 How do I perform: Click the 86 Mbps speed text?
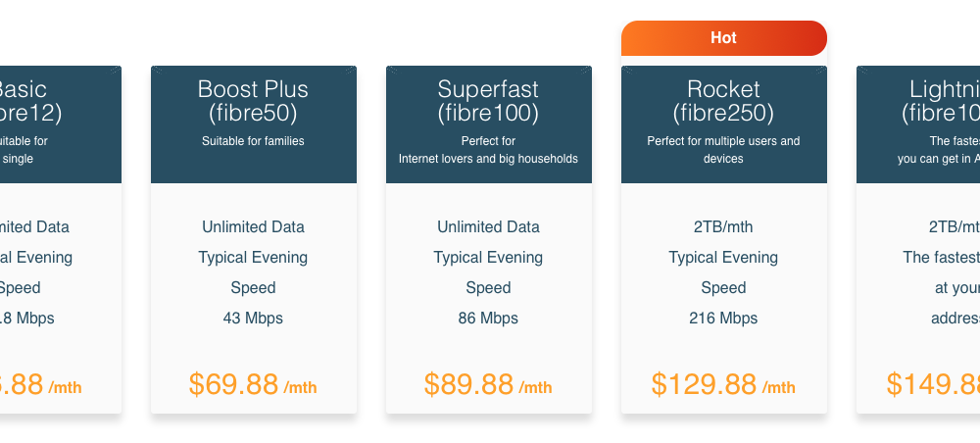pyautogui.click(x=488, y=318)
